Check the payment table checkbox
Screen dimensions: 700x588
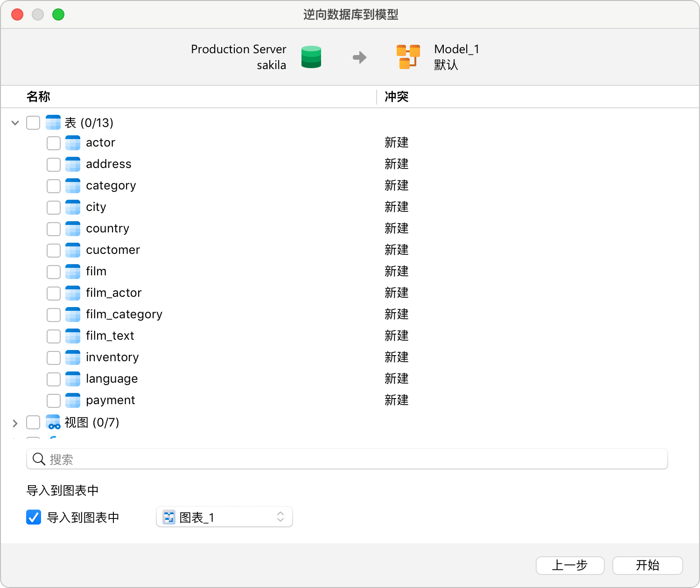[54, 401]
